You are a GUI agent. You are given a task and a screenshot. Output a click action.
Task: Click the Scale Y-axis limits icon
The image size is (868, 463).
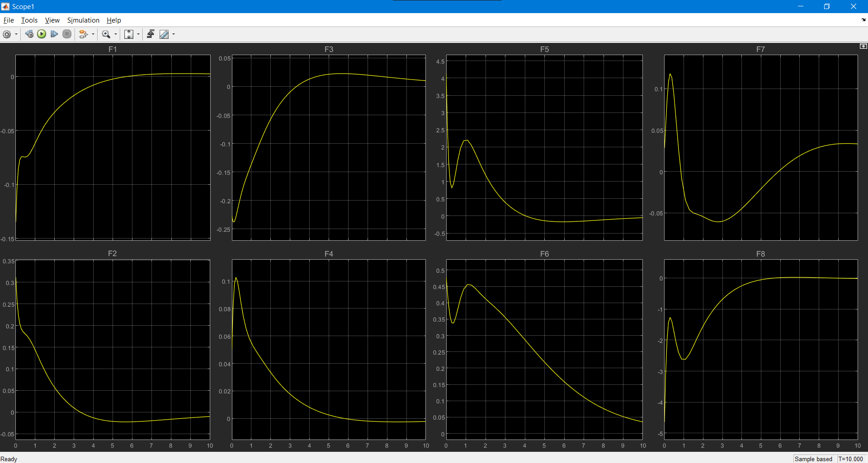tap(129, 34)
